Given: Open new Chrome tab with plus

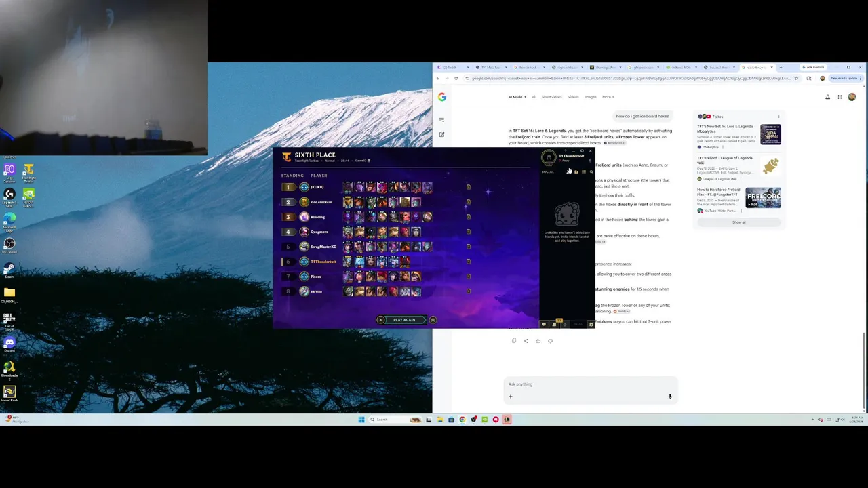Looking at the screenshot, I should tap(781, 67).
